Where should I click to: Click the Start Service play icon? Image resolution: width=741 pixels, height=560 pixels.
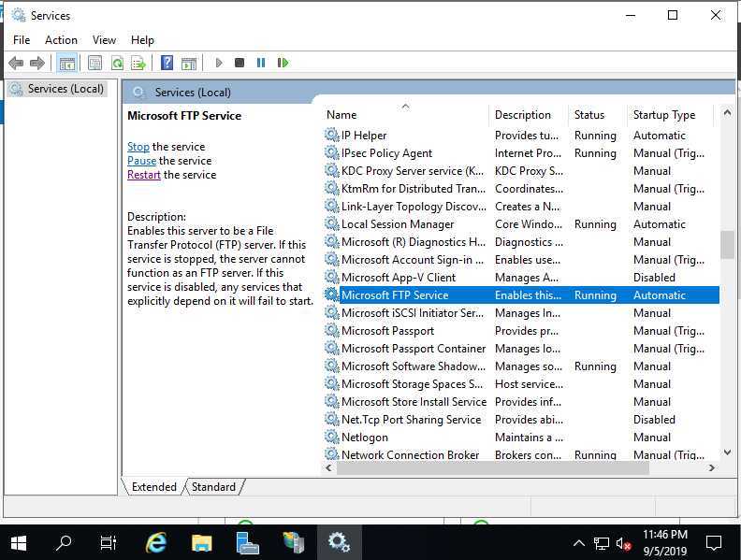click(219, 63)
